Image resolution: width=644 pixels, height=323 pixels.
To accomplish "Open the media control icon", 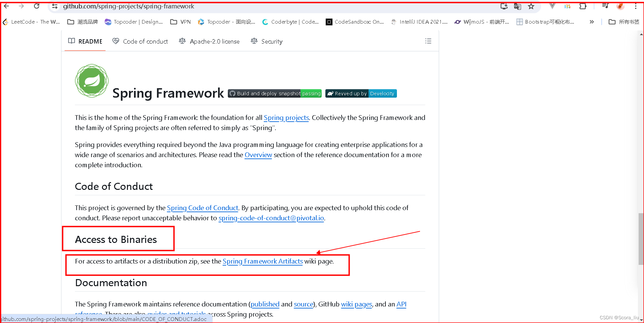I will click(x=605, y=6).
